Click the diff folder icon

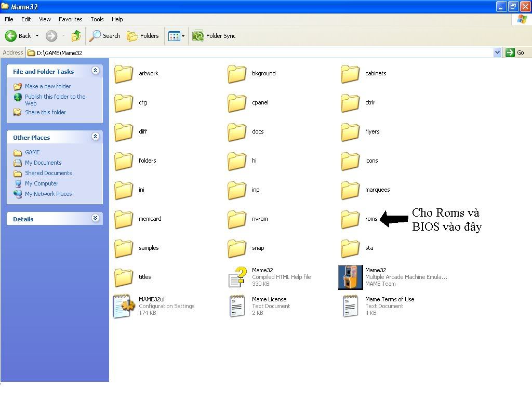coord(124,132)
